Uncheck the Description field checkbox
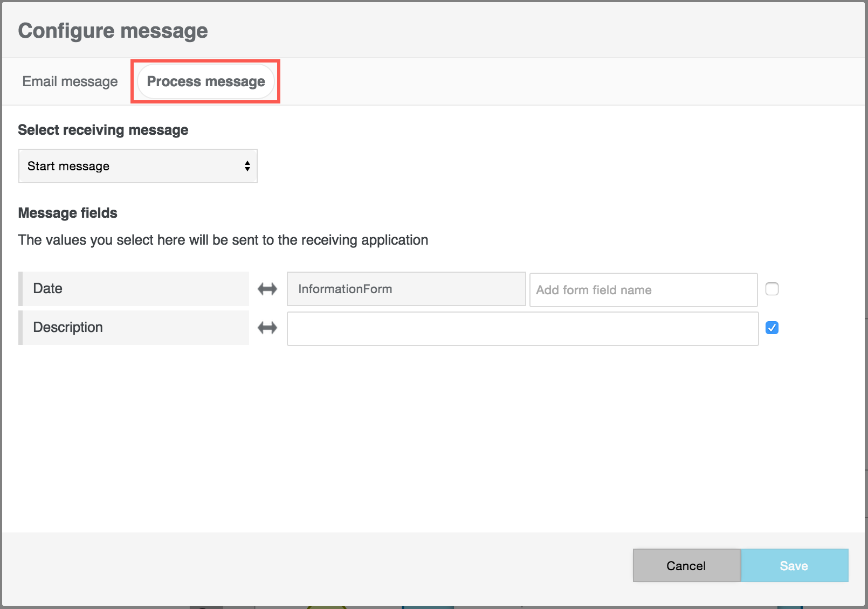The height and width of the screenshot is (609, 868). click(x=772, y=328)
